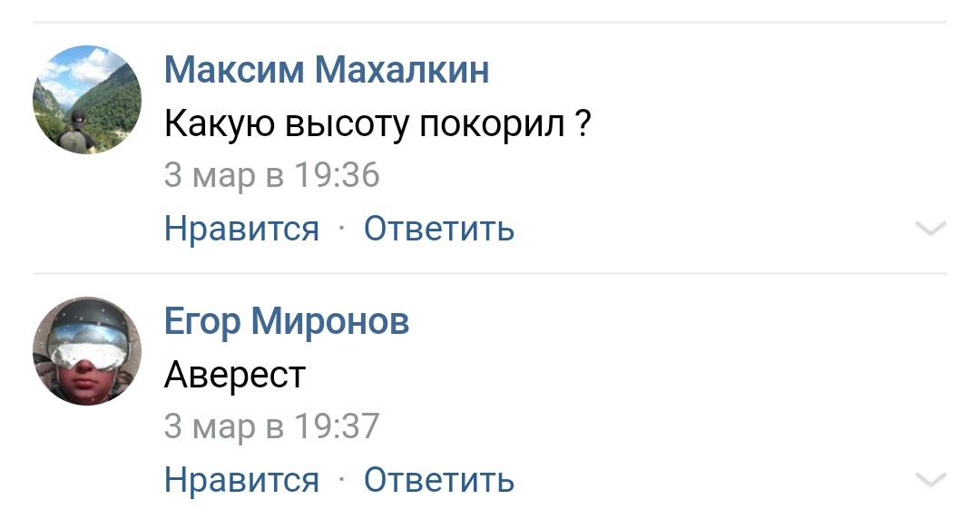Click the dot separator beside Максим's Нравится
This screenshot has width=980, height=519.
coord(341,230)
